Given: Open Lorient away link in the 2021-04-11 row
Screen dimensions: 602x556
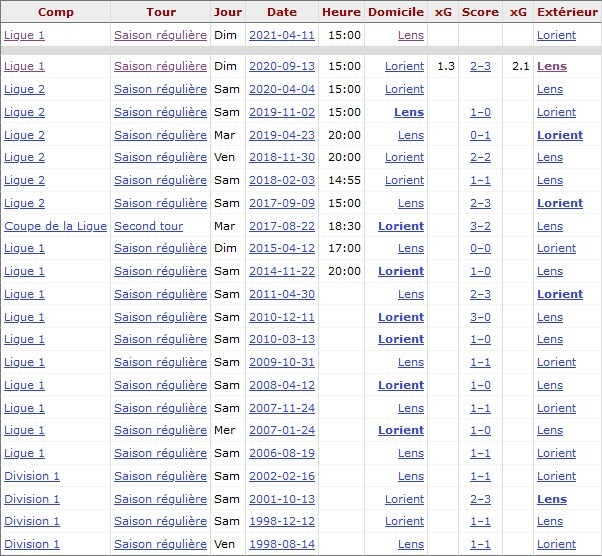Looking at the screenshot, I should point(556,35).
